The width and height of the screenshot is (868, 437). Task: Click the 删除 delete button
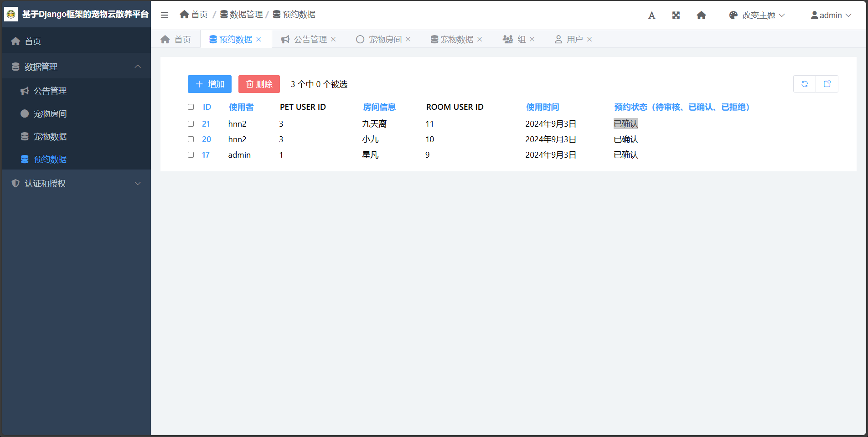point(259,84)
